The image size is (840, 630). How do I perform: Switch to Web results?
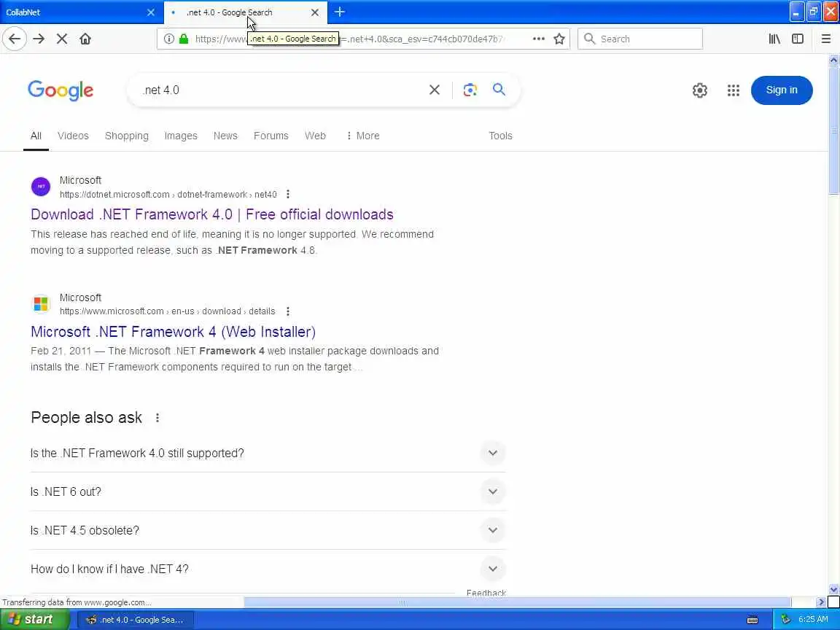point(315,136)
